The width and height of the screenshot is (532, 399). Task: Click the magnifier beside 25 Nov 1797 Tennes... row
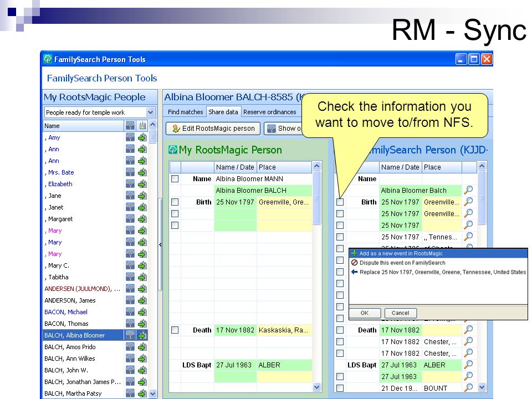(468, 237)
